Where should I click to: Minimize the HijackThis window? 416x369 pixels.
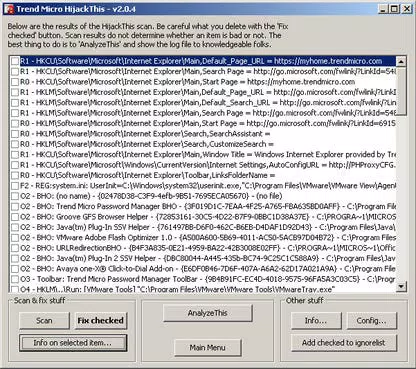click(x=383, y=9)
